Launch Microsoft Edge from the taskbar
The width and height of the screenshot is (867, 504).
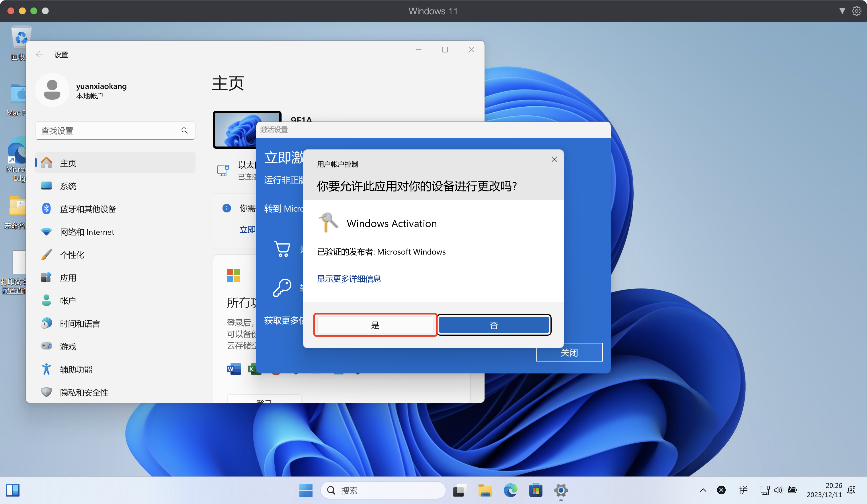510,490
